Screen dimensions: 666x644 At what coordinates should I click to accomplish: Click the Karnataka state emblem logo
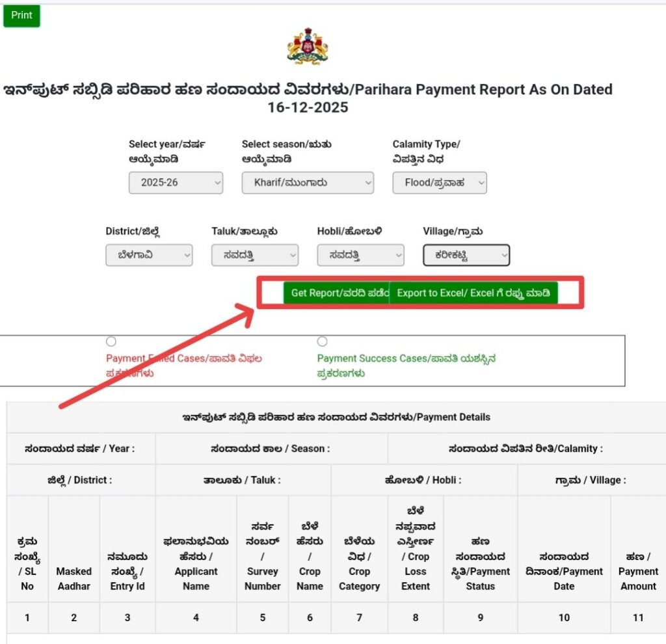[x=308, y=46]
